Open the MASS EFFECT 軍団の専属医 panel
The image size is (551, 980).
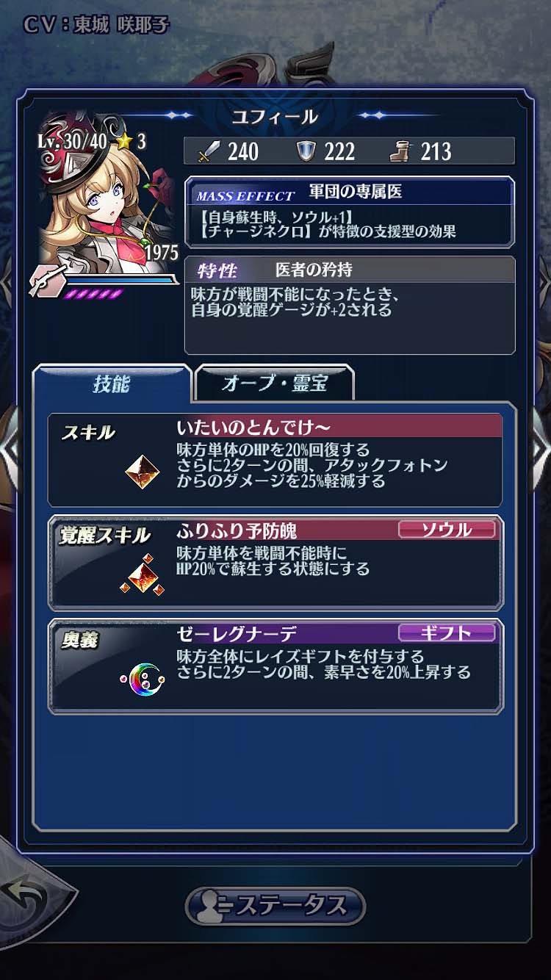(x=350, y=212)
